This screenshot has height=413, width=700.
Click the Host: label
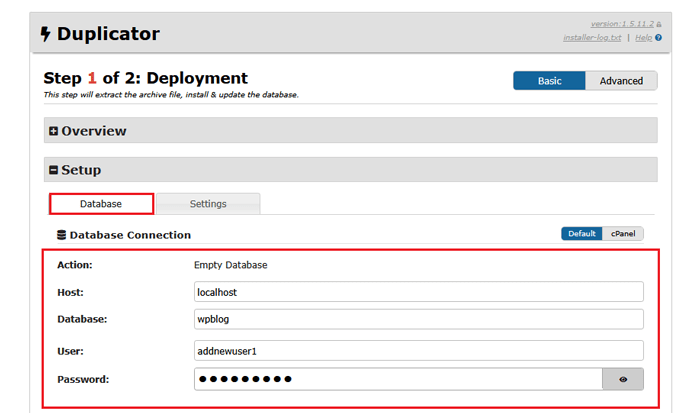(x=70, y=292)
